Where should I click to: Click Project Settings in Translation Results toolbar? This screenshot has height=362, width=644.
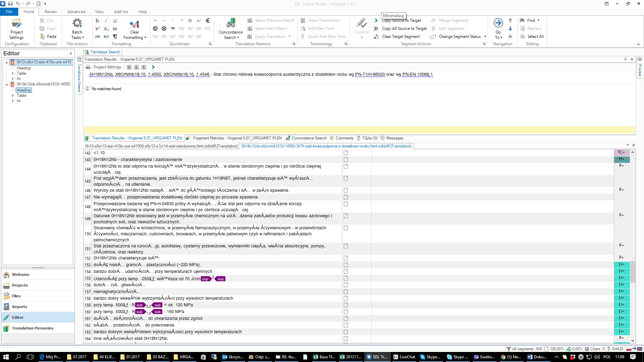[x=104, y=67]
